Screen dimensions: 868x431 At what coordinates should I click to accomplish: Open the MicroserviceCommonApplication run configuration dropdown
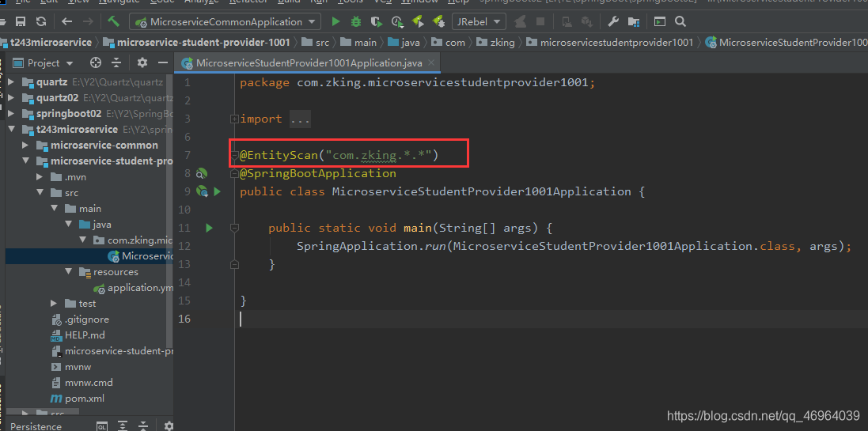click(x=225, y=22)
